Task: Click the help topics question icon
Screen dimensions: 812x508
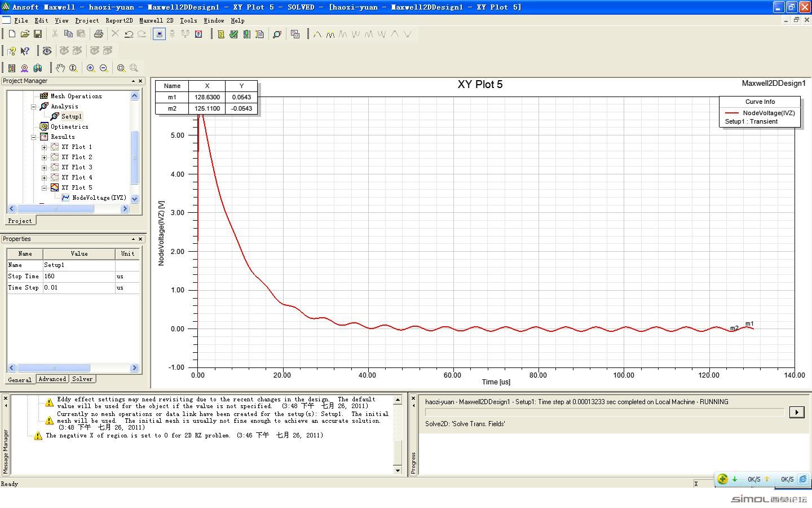Action: (x=12, y=51)
